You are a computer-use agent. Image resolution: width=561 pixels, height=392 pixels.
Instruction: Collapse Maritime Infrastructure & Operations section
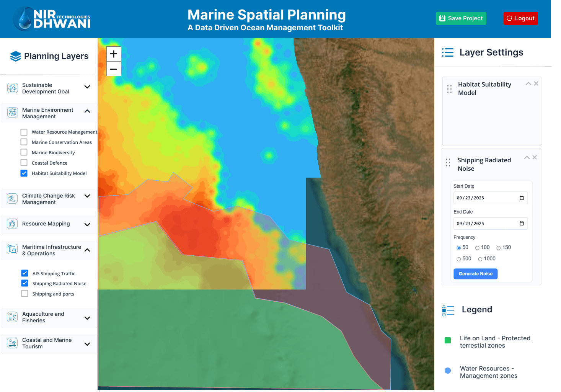click(87, 250)
